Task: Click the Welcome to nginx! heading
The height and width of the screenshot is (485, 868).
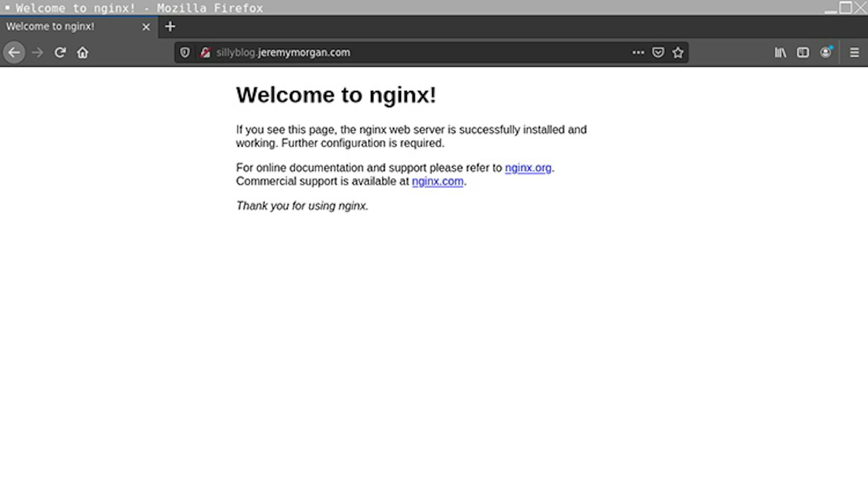Action: click(336, 95)
